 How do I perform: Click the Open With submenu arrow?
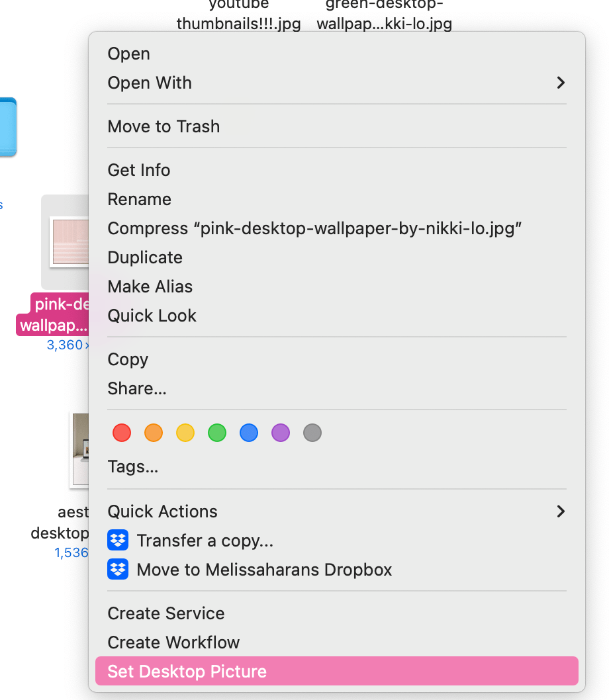point(561,83)
